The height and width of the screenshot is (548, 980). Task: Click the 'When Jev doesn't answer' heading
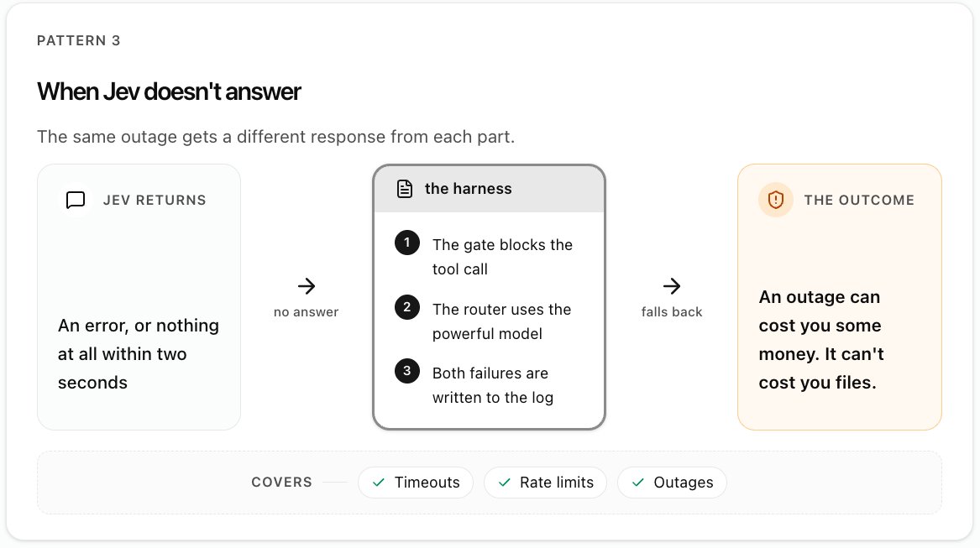click(x=169, y=91)
